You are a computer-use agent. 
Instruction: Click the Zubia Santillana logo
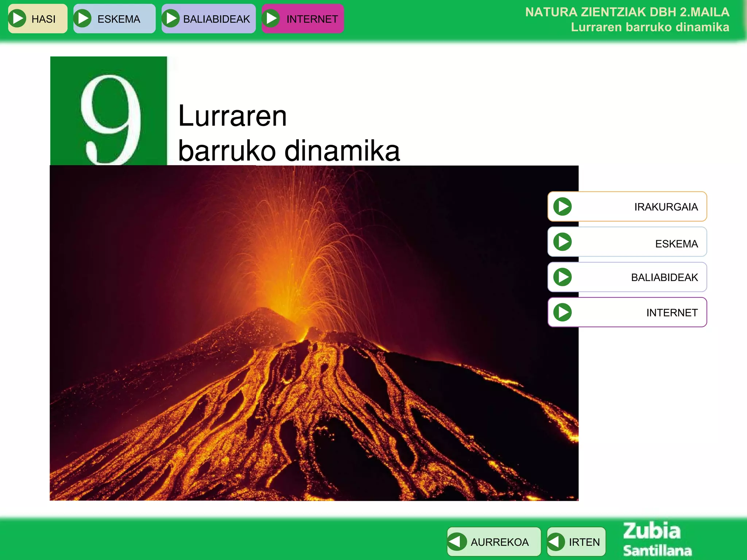[x=657, y=540]
